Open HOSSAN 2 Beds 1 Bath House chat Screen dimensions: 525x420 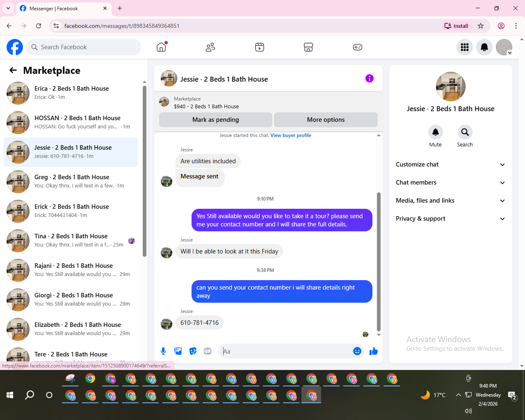coord(71,123)
